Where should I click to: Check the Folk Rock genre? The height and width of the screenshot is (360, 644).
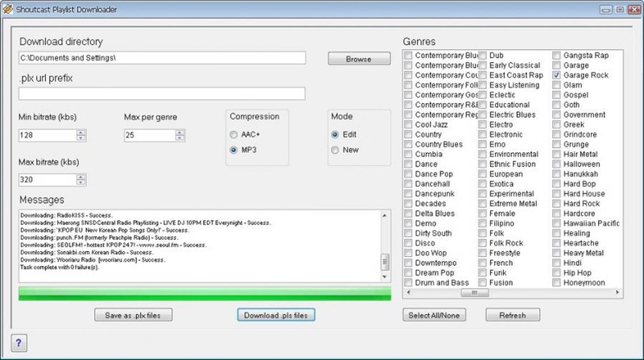pos(482,243)
